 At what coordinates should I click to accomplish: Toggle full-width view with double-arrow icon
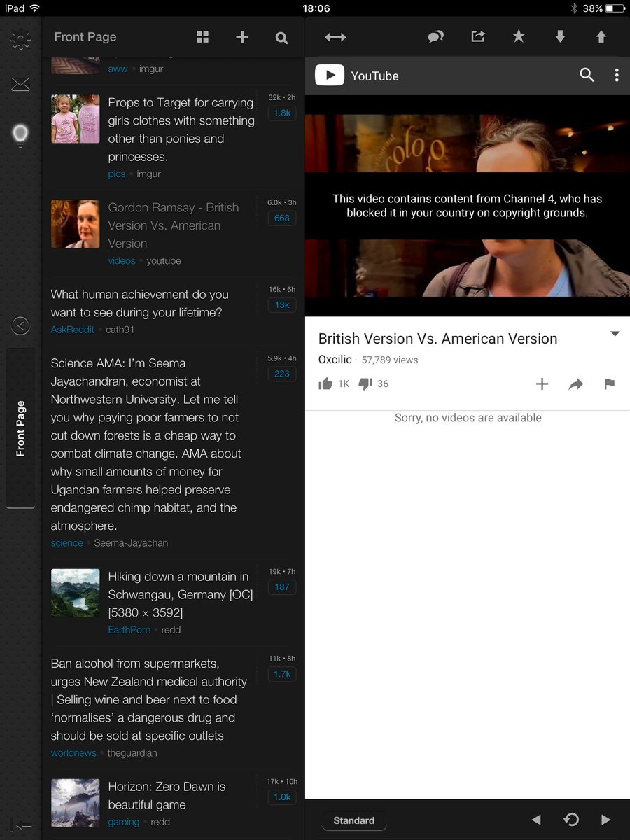[x=336, y=37]
